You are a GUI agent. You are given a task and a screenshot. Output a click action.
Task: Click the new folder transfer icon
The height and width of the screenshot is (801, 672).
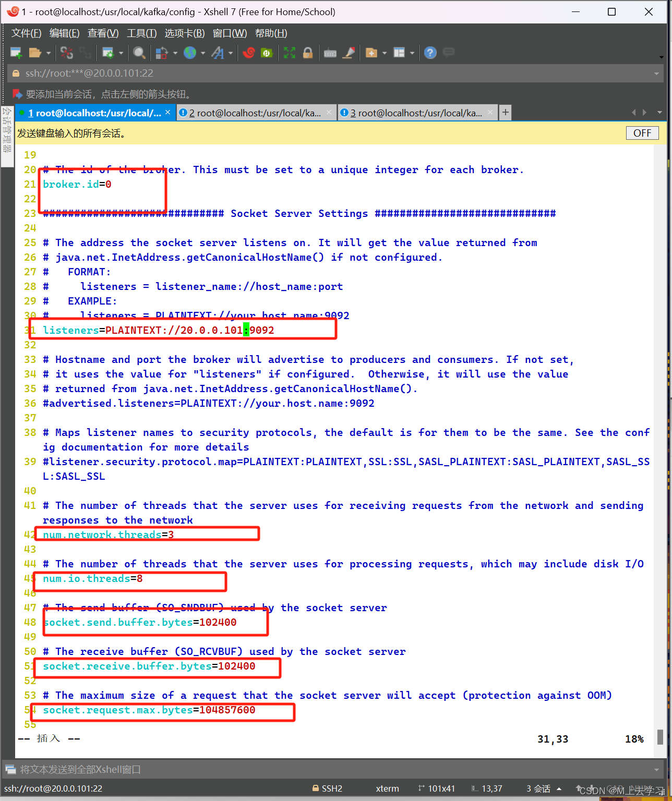tap(371, 53)
